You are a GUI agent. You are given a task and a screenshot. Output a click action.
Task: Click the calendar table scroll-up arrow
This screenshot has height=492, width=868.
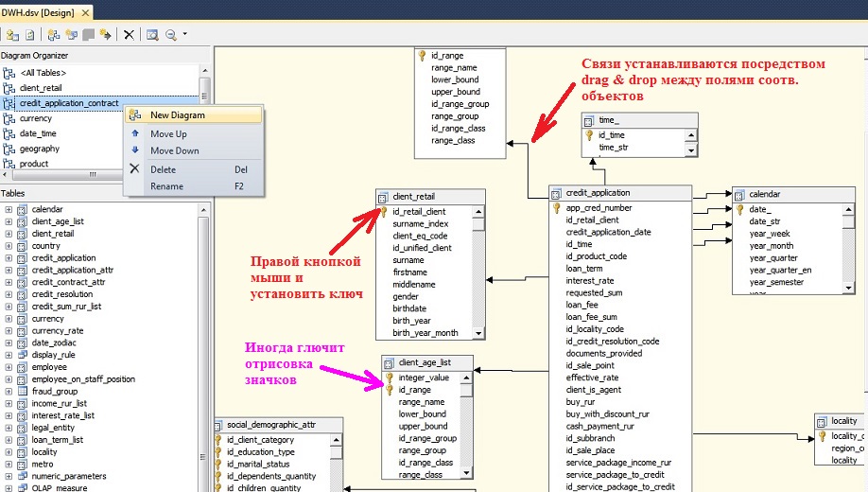[x=849, y=209]
